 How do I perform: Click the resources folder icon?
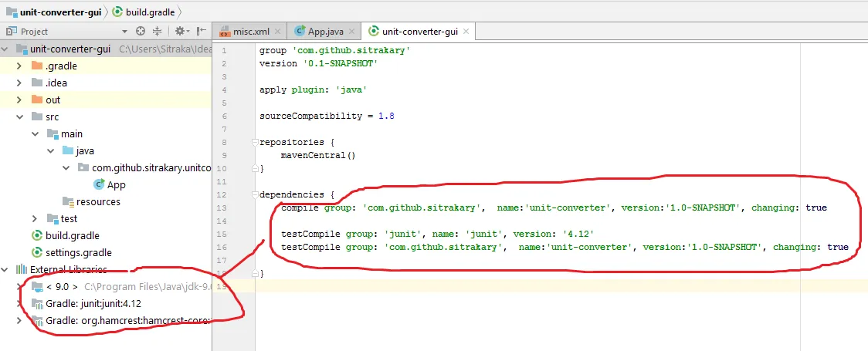68,202
